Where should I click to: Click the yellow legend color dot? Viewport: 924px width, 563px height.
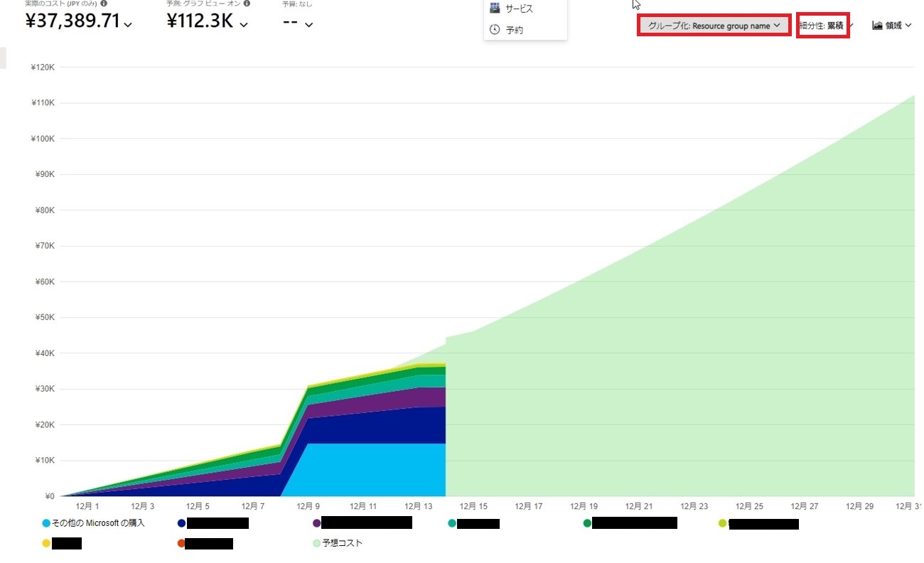(47, 544)
